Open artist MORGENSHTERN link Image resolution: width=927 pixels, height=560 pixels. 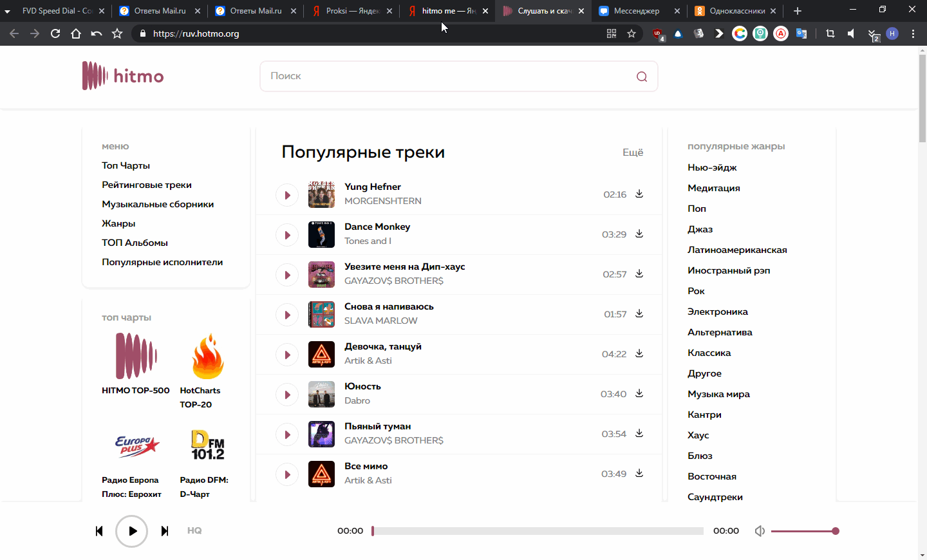point(383,201)
